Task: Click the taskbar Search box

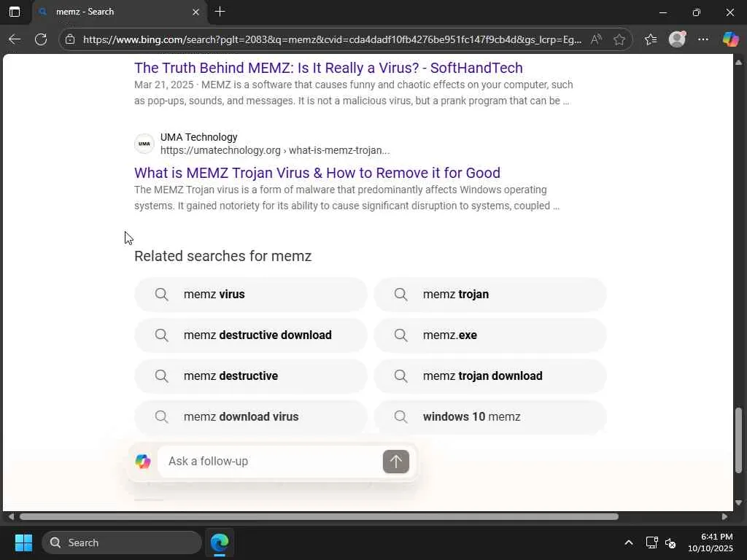Action: point(122,542)
